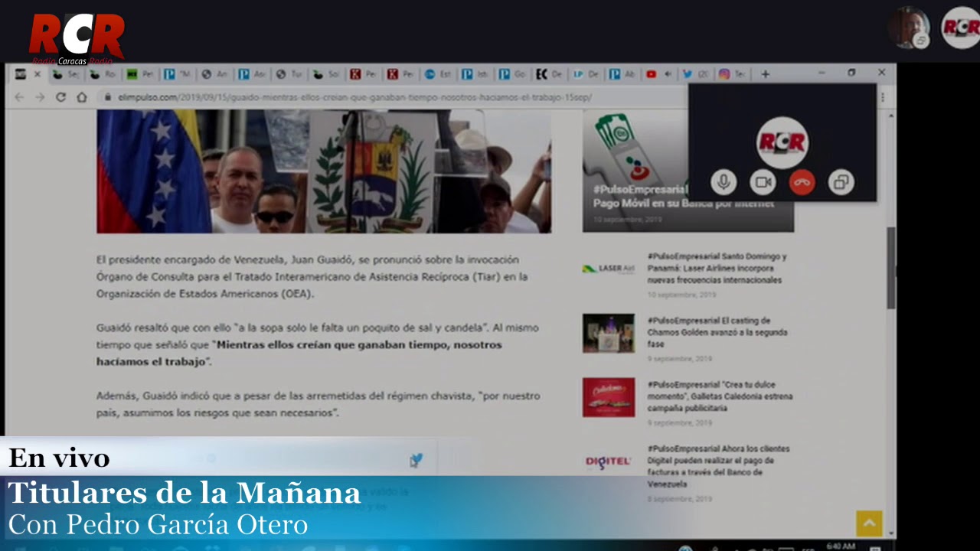Image resolution: width=980 pixels, height=551 pixels.
Task: Turn off the camera in the call overlay
Action: click(x=763, y=182)
